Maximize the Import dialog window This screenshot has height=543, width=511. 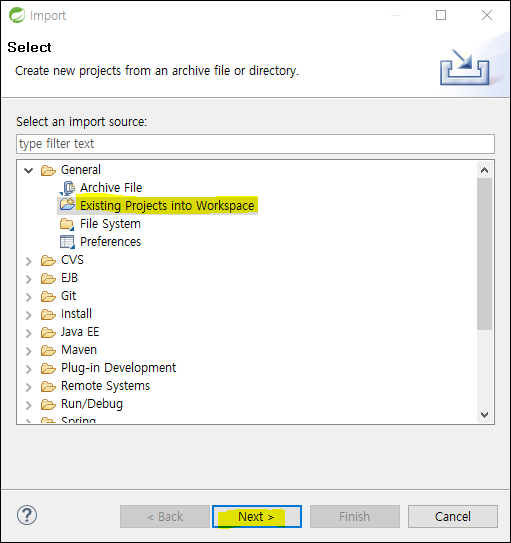click(x=441, y=15)
